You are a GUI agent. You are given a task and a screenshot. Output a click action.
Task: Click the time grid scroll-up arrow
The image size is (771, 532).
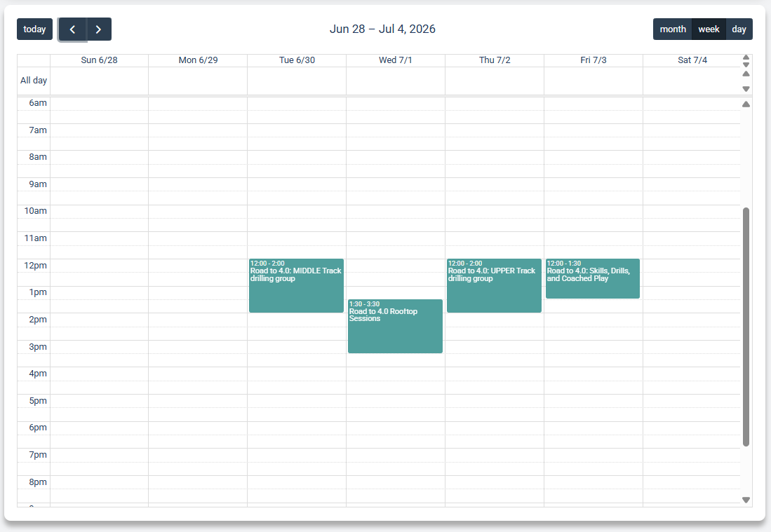pyautogui.click(x=746, y=104)
